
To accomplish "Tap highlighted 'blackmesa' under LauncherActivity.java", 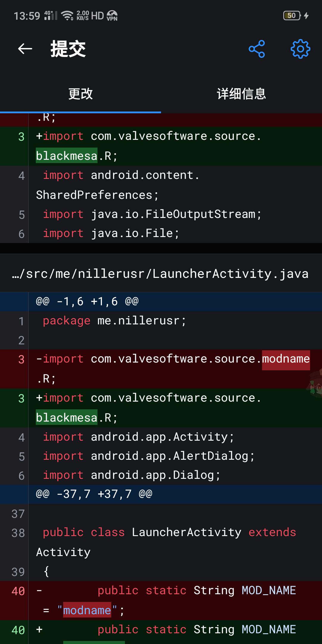I will pyautogui.click(x=67, y=418).
